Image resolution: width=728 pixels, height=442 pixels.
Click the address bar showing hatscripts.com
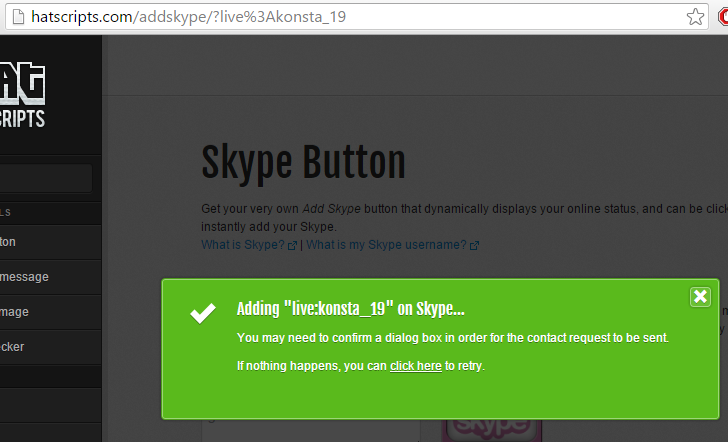(x=357, y=17)
